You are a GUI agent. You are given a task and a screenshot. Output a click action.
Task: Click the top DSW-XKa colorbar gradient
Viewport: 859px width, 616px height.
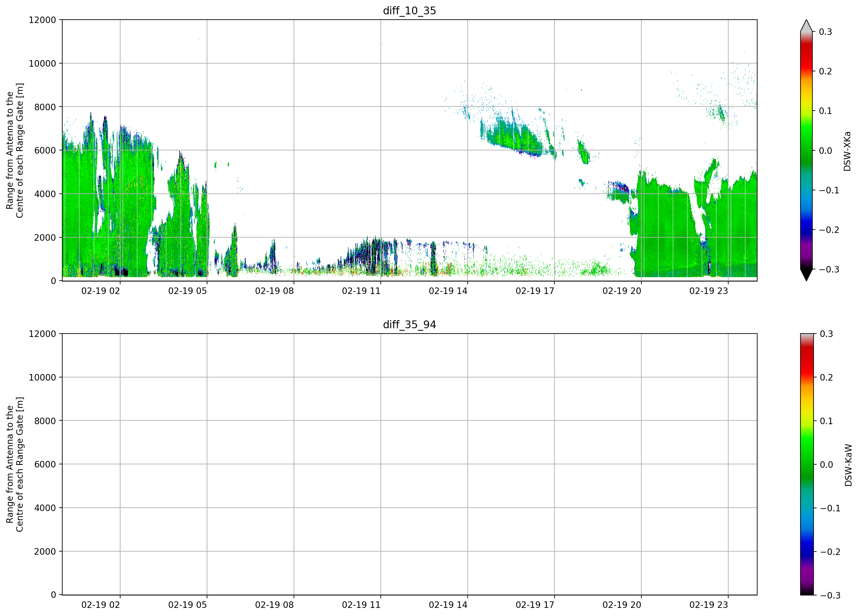[806, 150]
